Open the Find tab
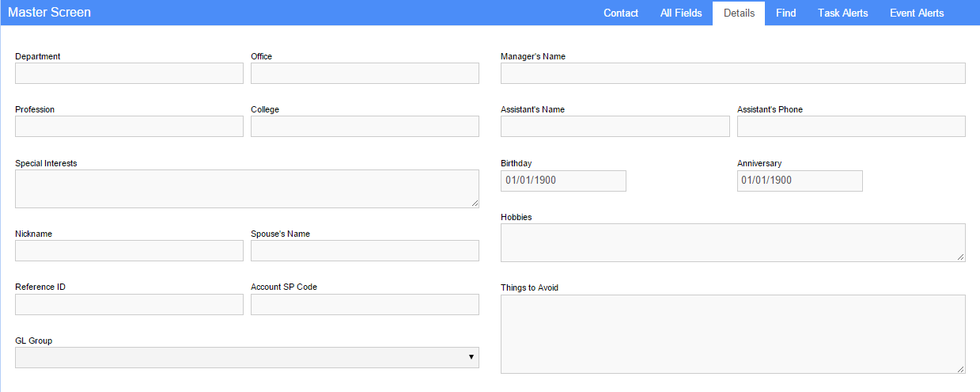Screen dimensions: 980x392 [x=785, y=13]
